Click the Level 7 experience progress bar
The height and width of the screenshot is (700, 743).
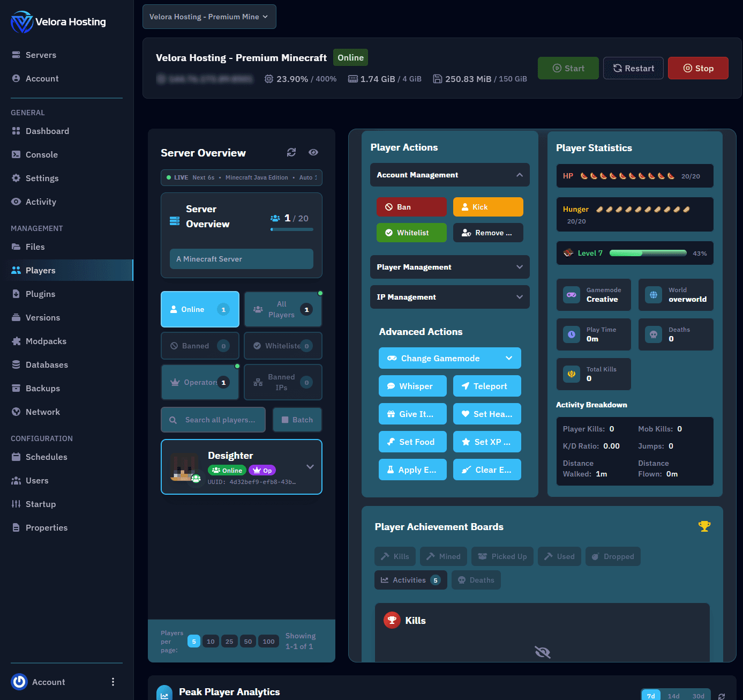648,254
